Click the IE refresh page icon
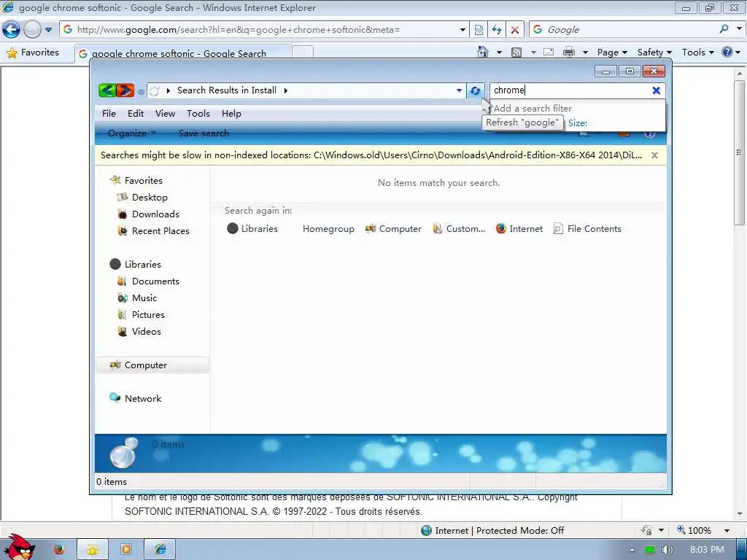 (497, 29)
